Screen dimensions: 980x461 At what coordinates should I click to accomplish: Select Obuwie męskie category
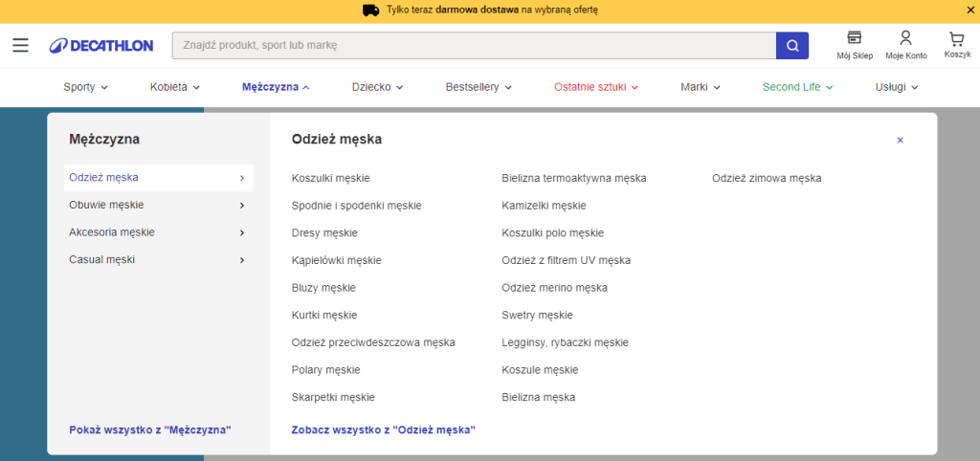(159, 205)
